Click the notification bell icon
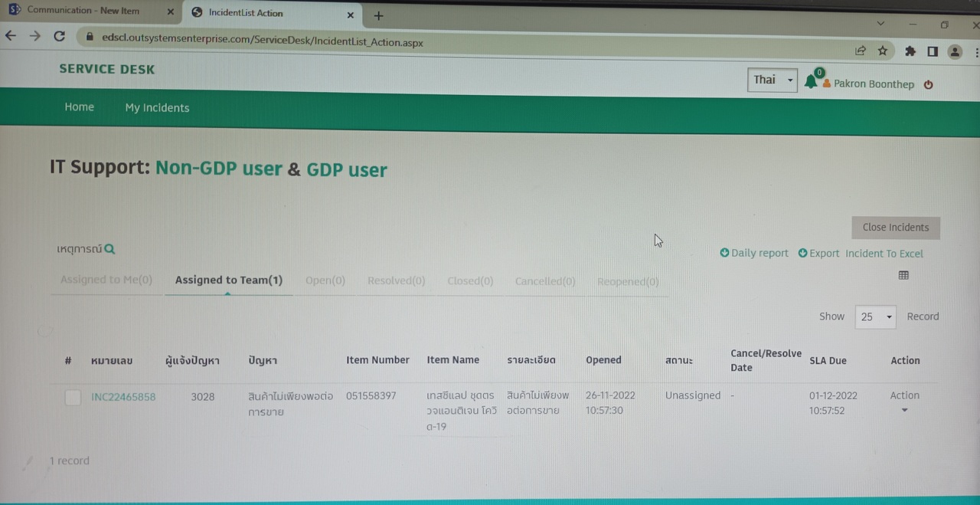The width and height of the screenshot is (980, 505). point(811,82)
